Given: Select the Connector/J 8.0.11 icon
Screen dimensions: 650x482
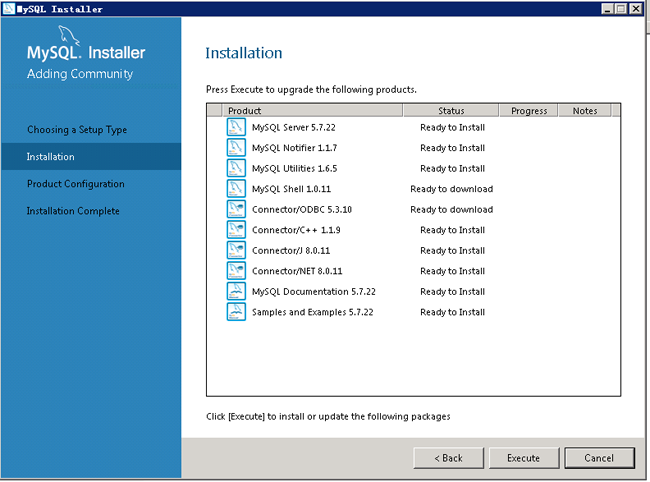Looking at the screenshot, I should point(236,250).
